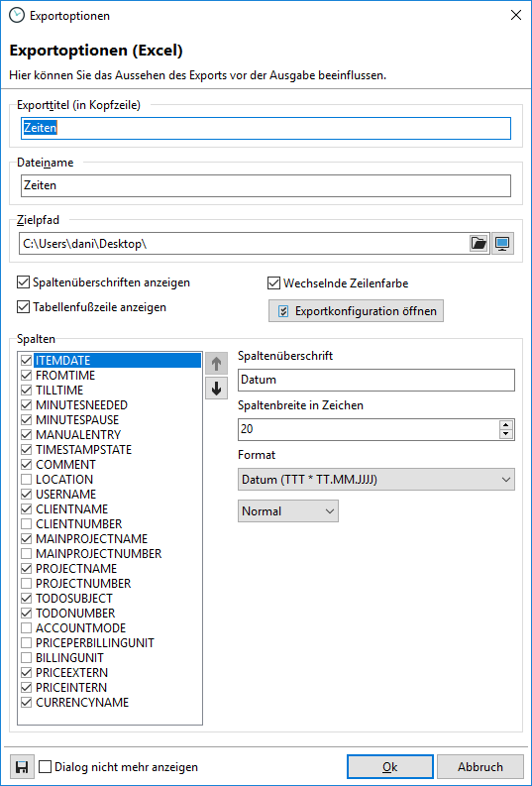
Task: Expand the Normal style dropdown
Action: [288, 510]
